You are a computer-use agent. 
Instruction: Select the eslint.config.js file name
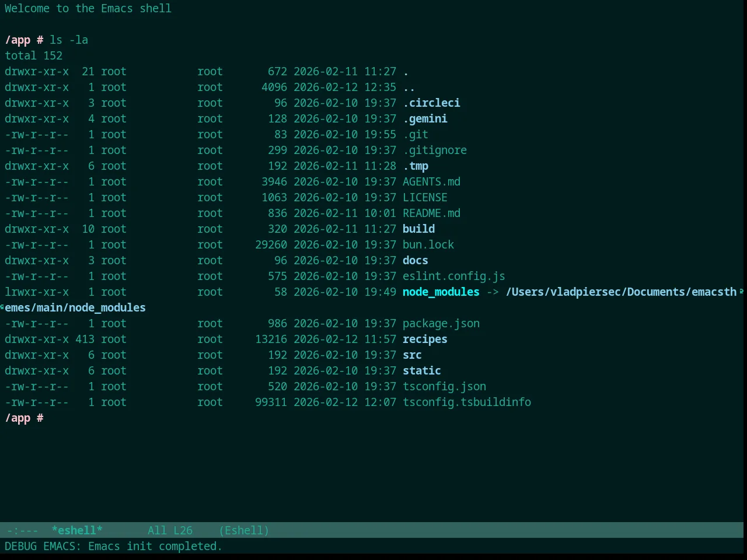[x=454, y=276]
